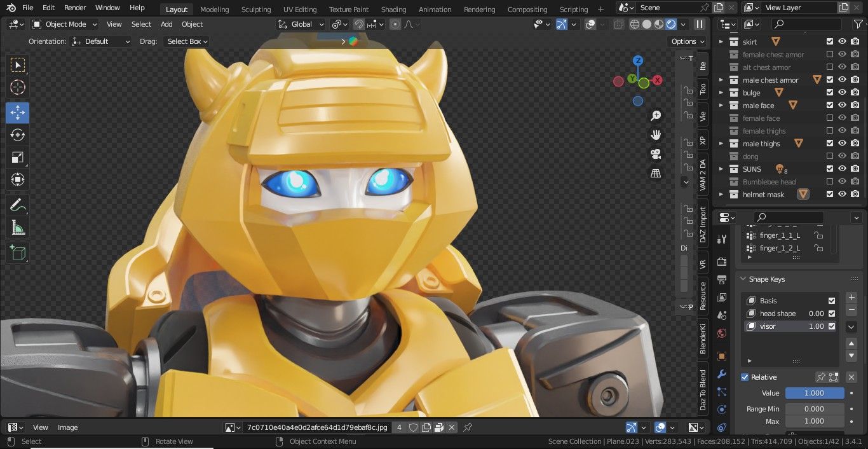Toggle viewport gizmos button
This screenshot has height=449, width=868.
(561, 24)
